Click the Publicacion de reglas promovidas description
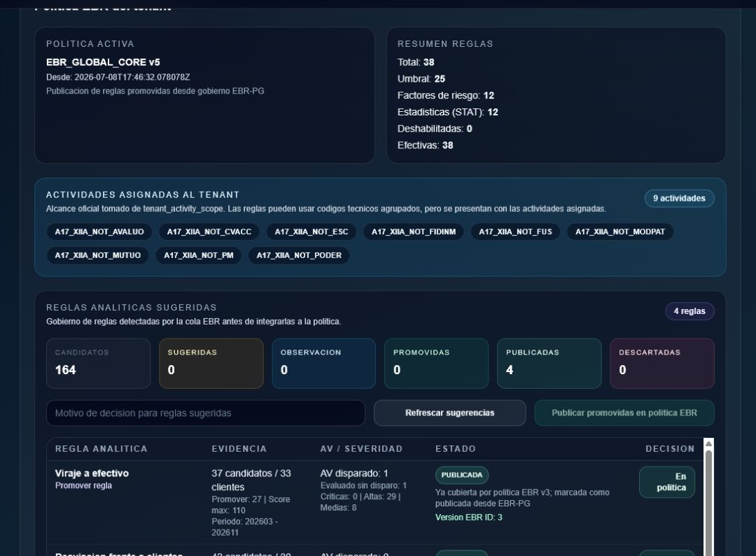The height and width of the screenshot is (556, 756). pos(155,91)
